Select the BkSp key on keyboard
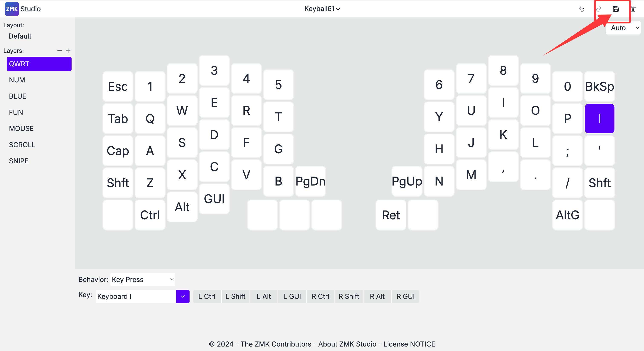The height and width of the screenshot is (351, 644). [x=599, y=86]
